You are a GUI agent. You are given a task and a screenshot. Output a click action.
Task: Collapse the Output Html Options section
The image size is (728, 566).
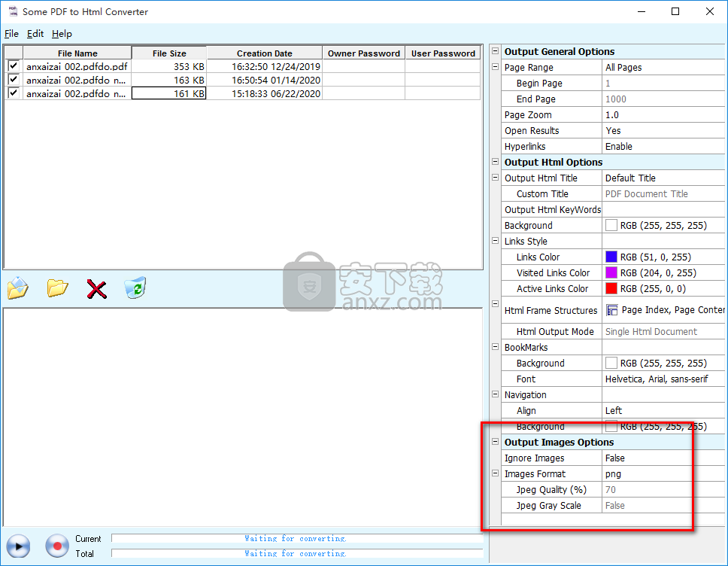coord(496,161)
